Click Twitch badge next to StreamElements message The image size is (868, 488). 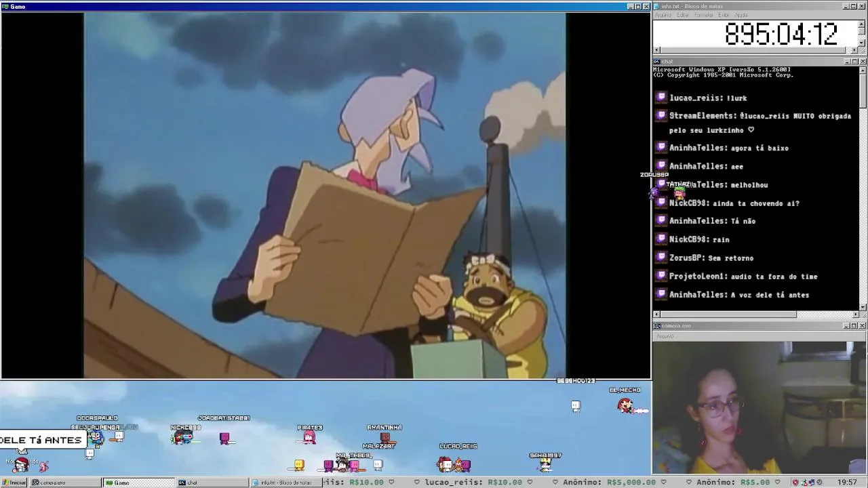[661, 116]
